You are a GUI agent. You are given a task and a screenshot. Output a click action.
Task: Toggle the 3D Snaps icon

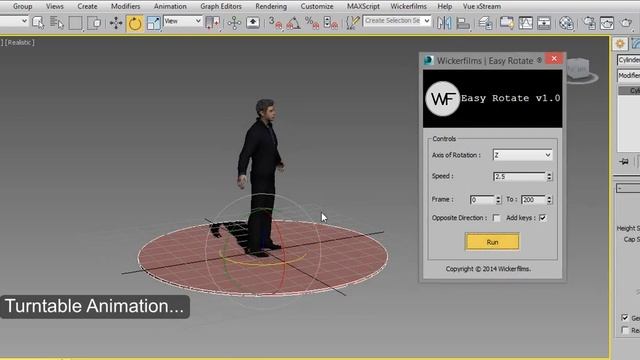coord(276,23)
